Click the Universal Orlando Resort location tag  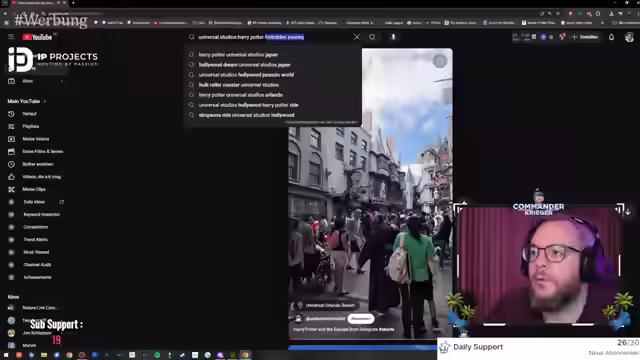[326, 305]
